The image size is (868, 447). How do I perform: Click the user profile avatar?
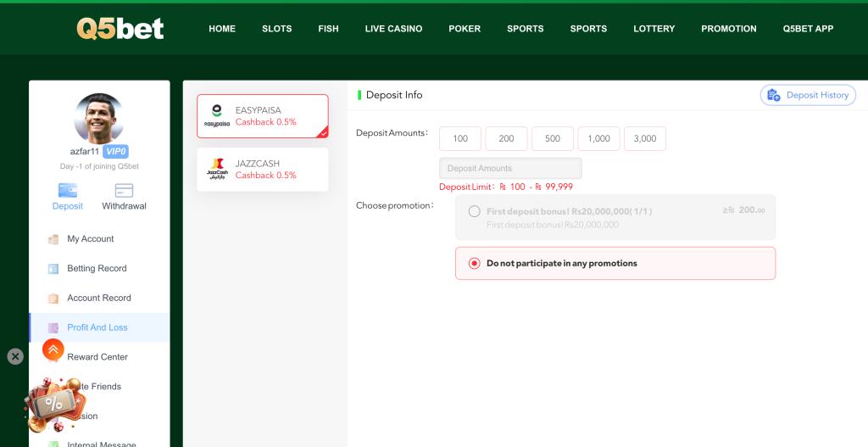(x=99, y=118)
